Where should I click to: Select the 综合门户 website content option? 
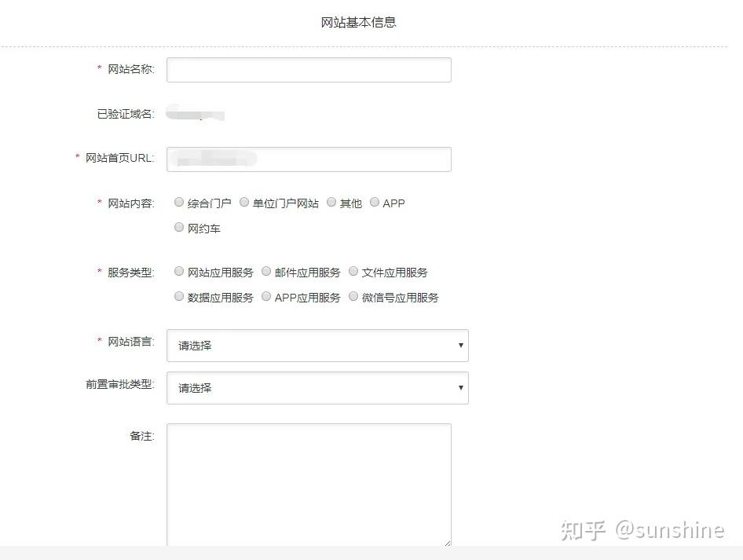(179, 202)
